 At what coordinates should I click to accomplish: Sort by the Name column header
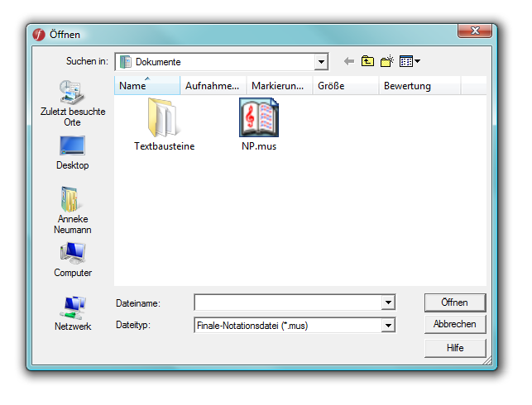146,86
